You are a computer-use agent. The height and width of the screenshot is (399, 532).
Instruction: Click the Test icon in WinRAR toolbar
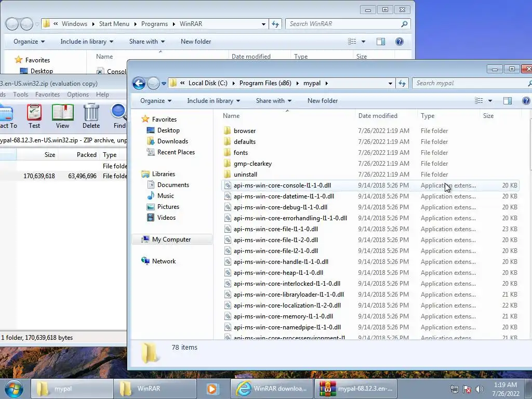pos(34,116)
